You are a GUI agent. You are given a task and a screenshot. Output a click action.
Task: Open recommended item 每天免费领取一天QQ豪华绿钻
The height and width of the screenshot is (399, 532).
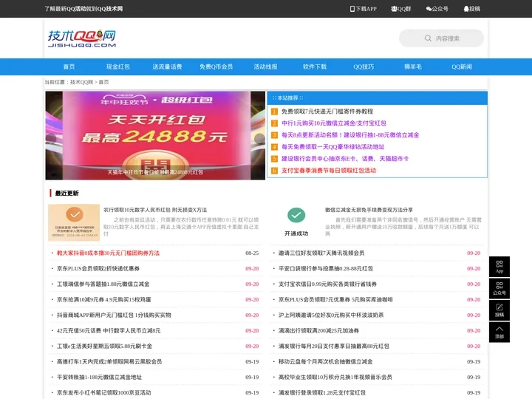pos(332,147)
